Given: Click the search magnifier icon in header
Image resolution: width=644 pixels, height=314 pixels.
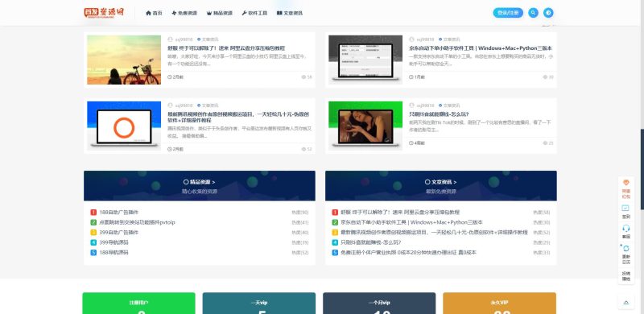Looking at the screenshot, I should pos(533,13).
